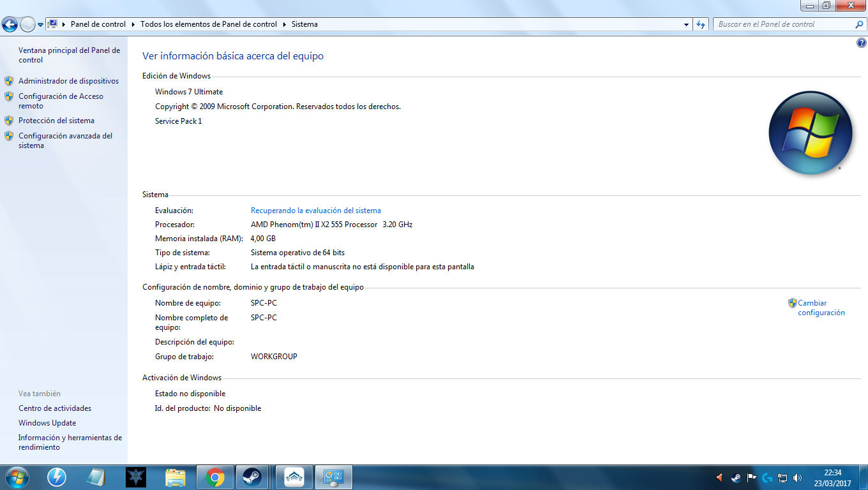Open Windows Update link
Screen dimensions: 868x490
tap(47, 423)
